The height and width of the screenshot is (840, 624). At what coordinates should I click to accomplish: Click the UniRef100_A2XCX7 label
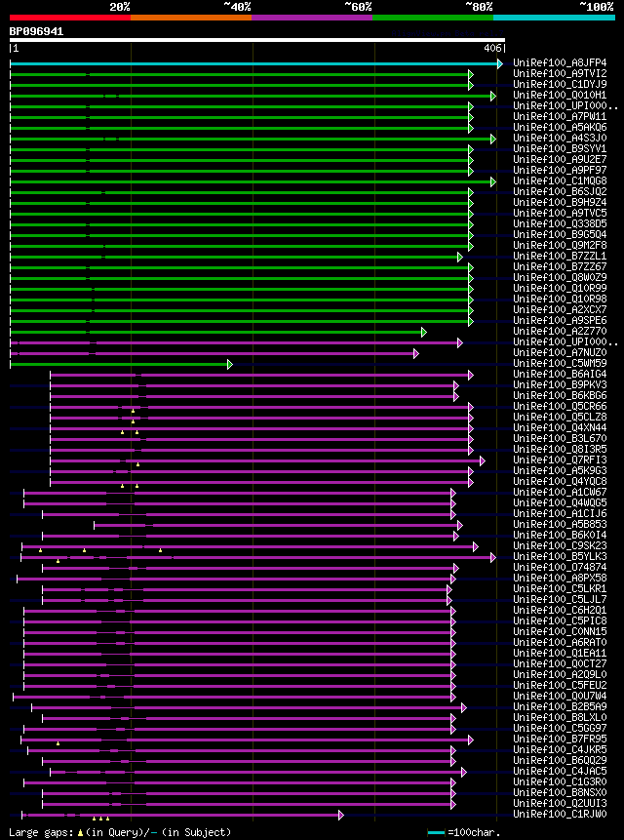point(560,309)
